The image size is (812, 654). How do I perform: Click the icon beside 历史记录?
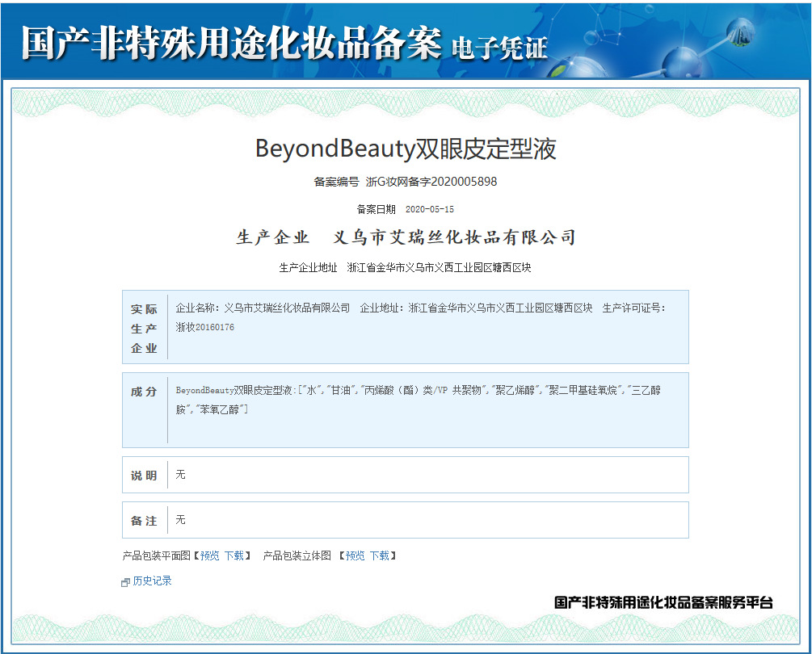(x=125, y=582)
